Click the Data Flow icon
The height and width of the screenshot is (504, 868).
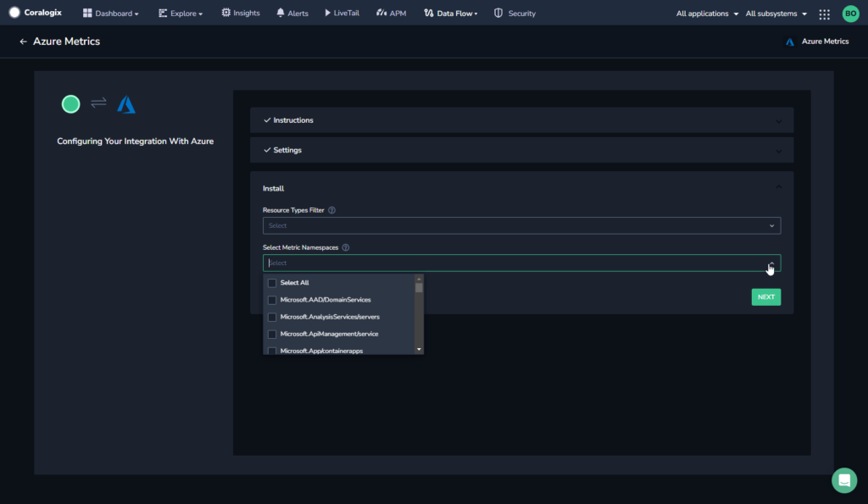point(428,13)
